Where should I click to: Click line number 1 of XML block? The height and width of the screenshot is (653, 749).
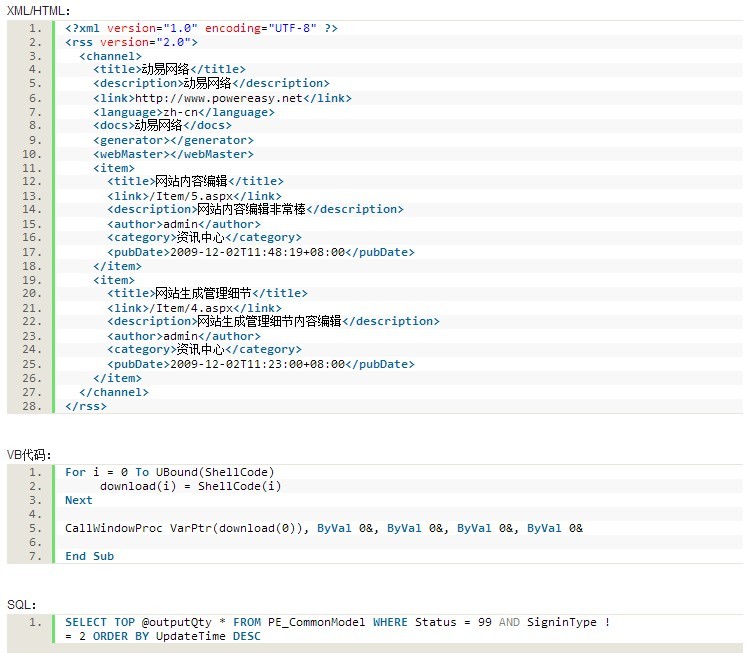36,28
